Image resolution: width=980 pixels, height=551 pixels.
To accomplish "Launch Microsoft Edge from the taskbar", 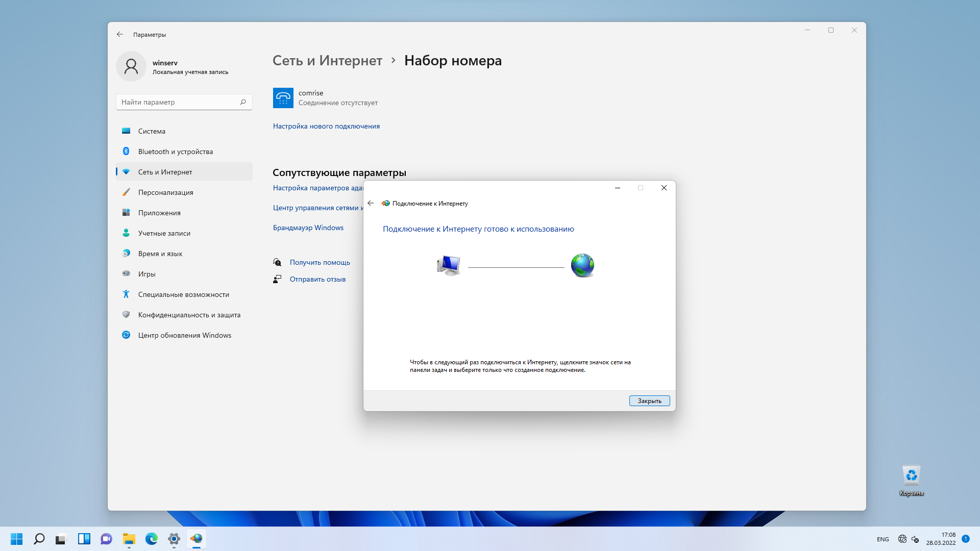I will tap(152, 539).
